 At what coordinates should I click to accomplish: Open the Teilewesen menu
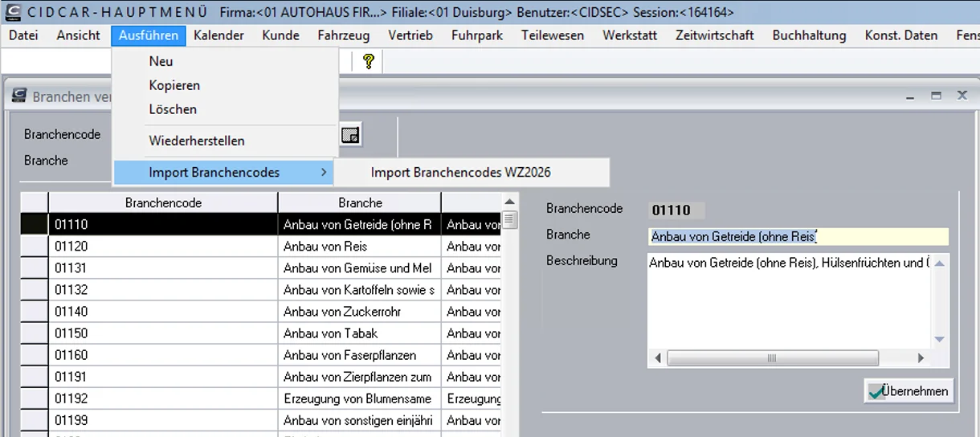click(553, 35)
